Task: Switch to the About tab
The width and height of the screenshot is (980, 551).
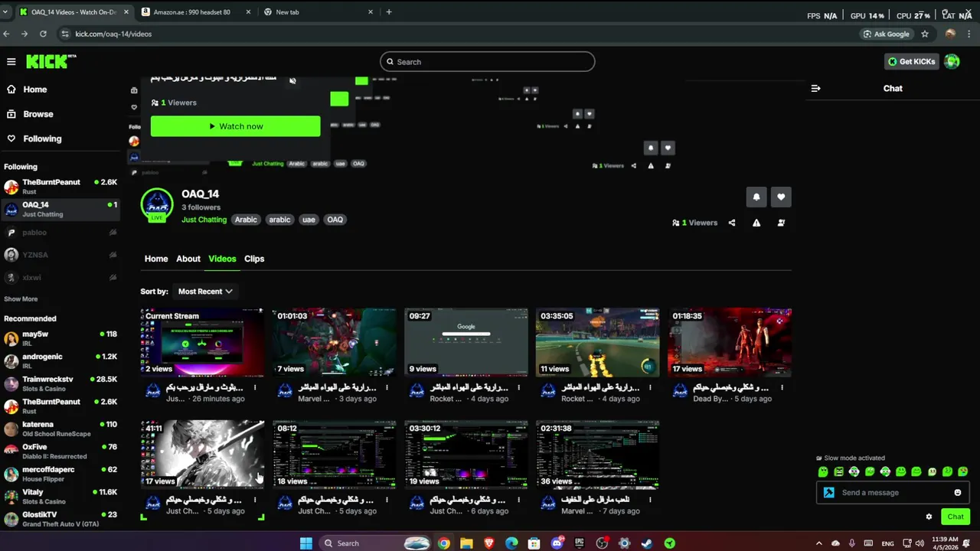Action: pos(188,259)
